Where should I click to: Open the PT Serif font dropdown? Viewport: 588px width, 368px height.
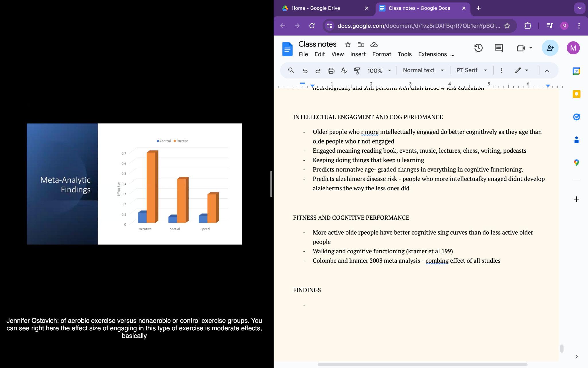pyautogui.click(x=471, y=70)
